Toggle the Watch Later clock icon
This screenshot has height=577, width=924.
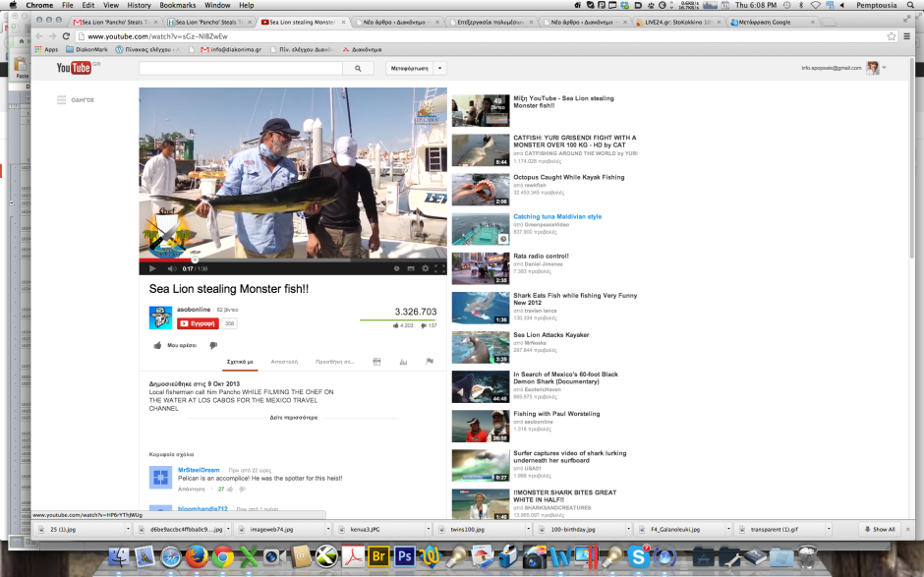click(x=397, y=268)
